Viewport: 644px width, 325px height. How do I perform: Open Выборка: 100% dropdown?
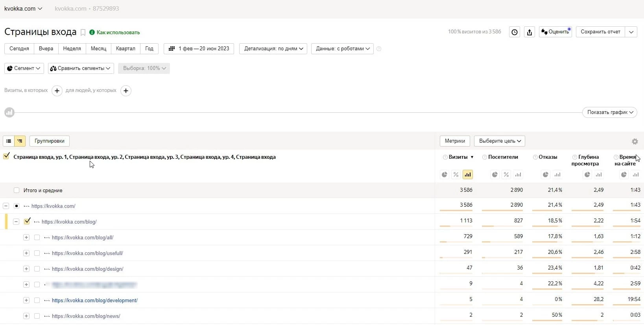[x=144, y=68]
